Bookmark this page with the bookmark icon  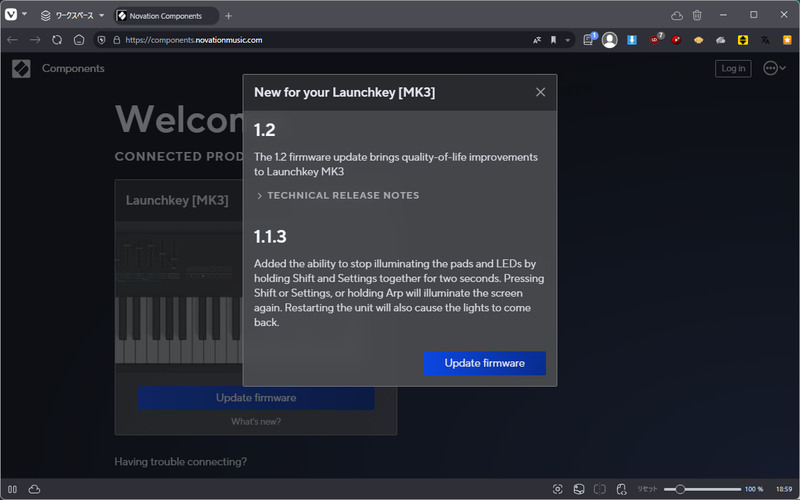click(554, 40)
